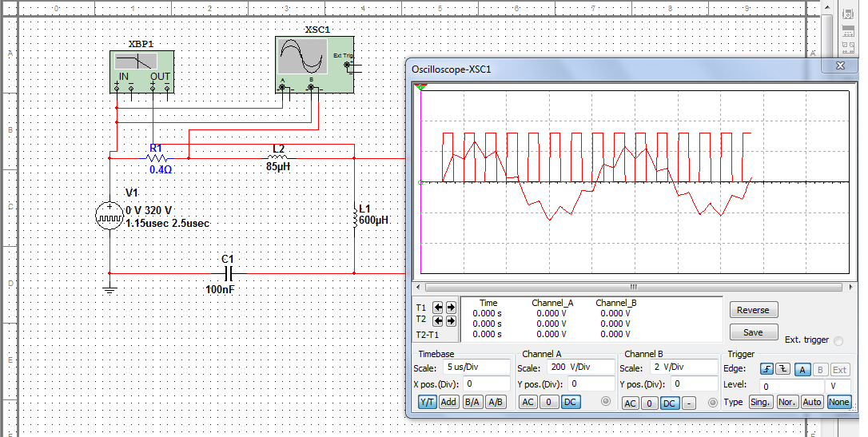Set Channel B coupling to DC
Screen dimensions: 868x437
(669, 403)
